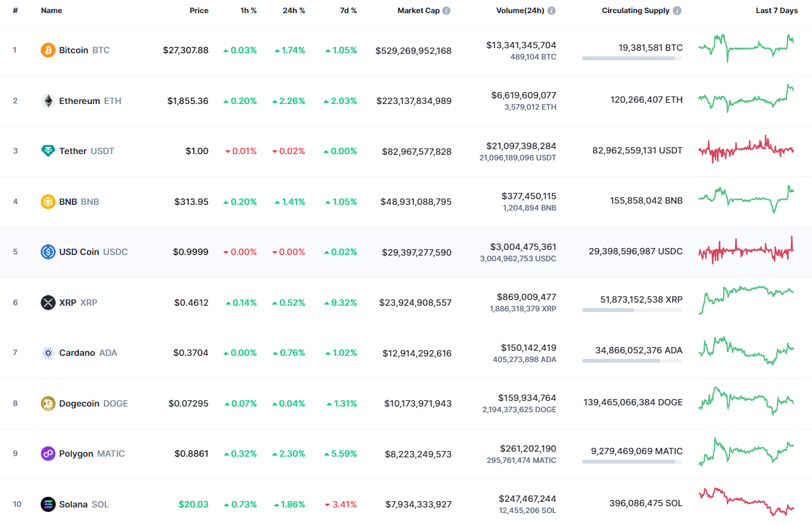Click Bitcoin's 7-day price chart

coord(746,49)
